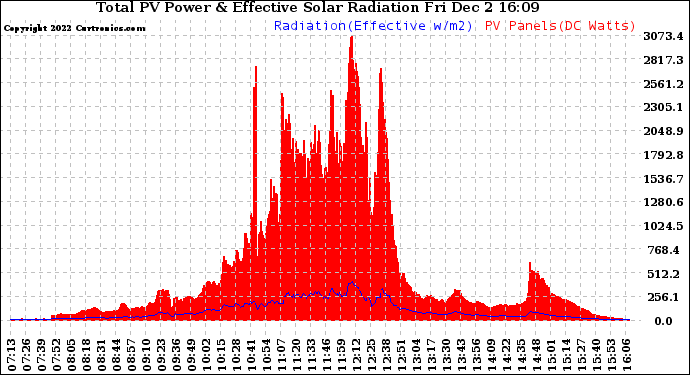Click the 1792.8 y-axis value
This screenshot has width=690, height=375.
[x=663, y=155]
